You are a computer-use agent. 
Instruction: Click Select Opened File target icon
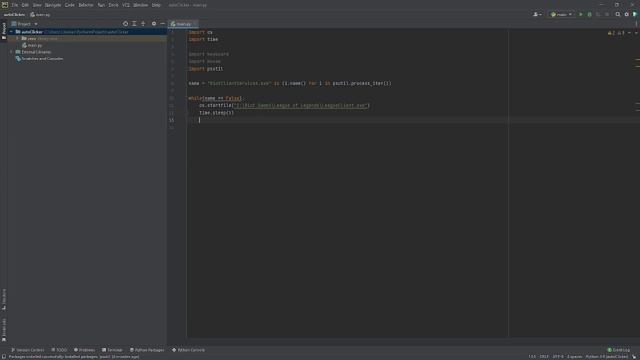125,24
